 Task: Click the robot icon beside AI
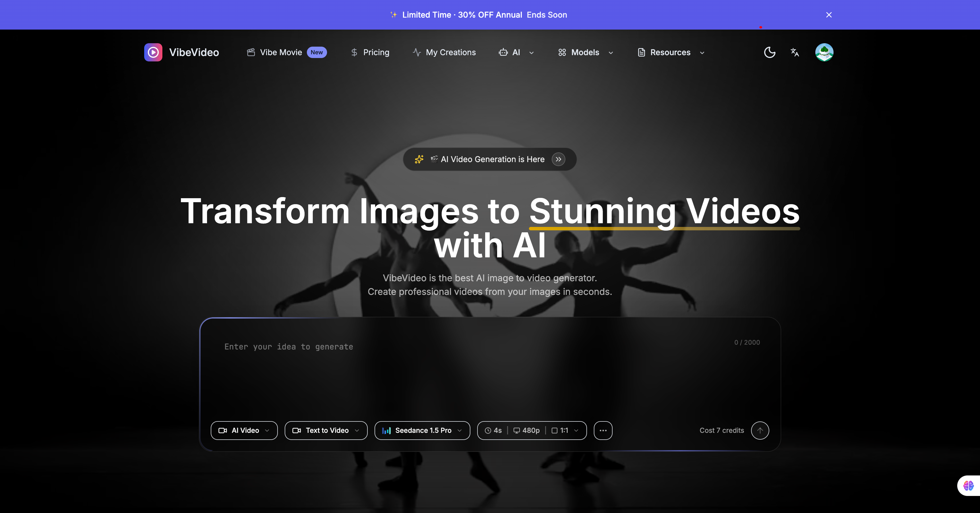tap(503, 53)
